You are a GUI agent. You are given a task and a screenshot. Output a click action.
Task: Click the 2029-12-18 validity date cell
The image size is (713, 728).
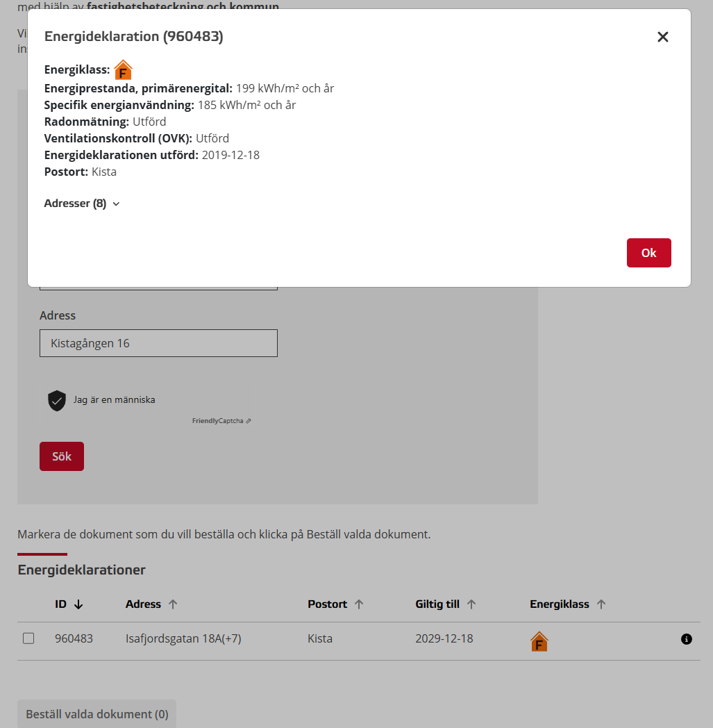click(x=444, y=638)
